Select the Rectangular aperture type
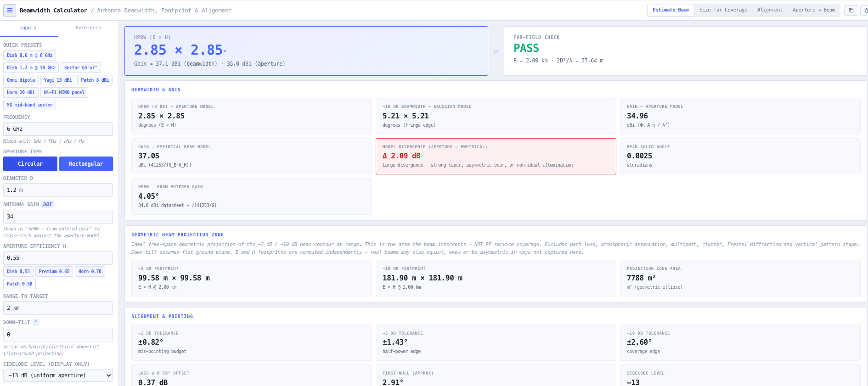The width and height of the screenshot is (868, 386). 86,164
